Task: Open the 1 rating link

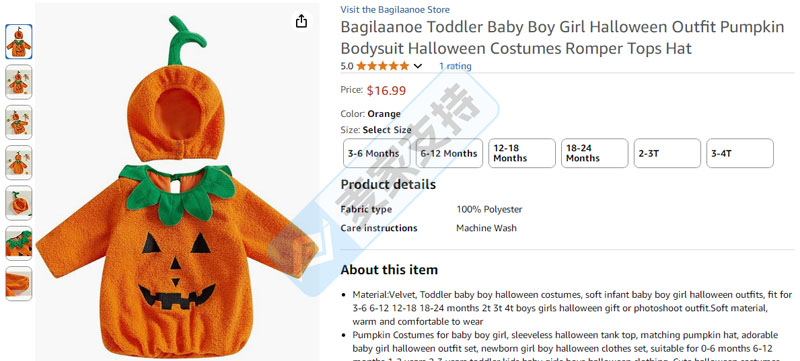Action: tap(455, 66)
